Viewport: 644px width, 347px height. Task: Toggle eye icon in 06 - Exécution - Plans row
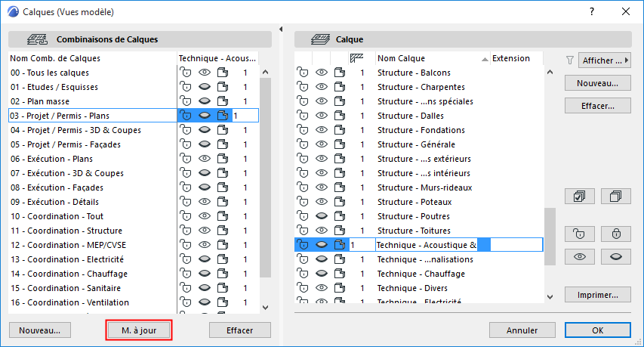pyautogui.click(x=205, y=159)
